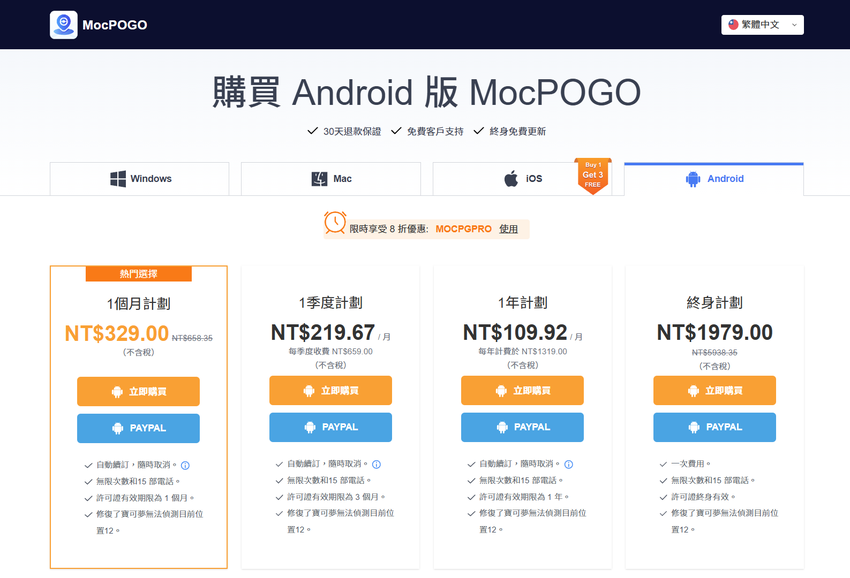Click 許可證有效期限為 1 年 line

tap(524, 497)
